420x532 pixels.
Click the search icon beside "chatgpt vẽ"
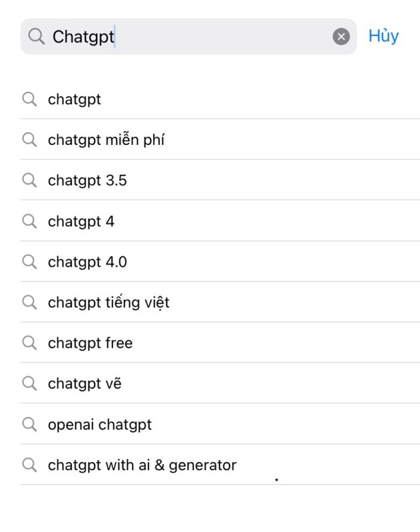click(x=29, y=384)
